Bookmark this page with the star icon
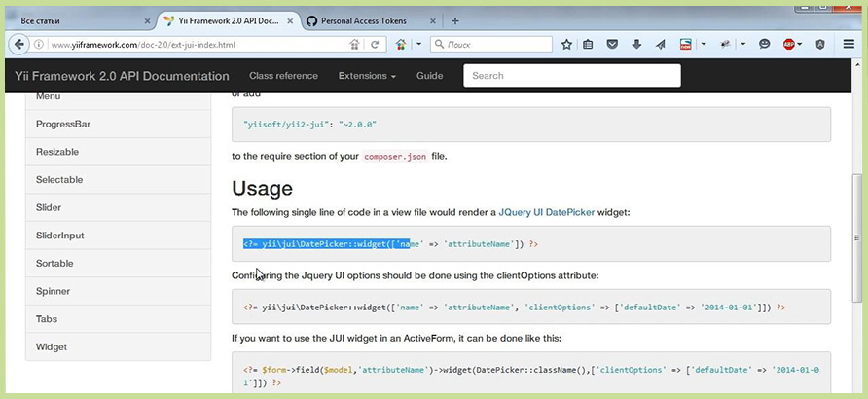This screenshot has height=399, width=868. pyautogui.click(x=566, y=45)
